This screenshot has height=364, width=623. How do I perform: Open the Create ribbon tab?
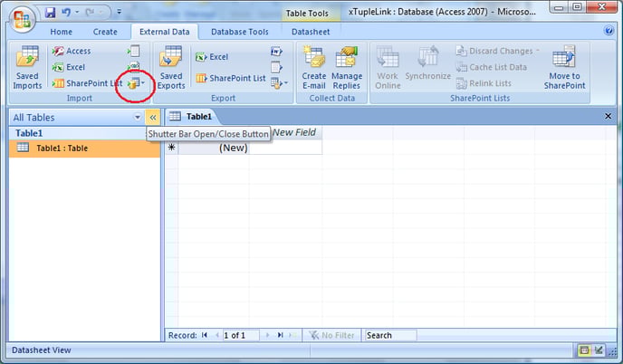pyautogui.click(x=105, y=32)
